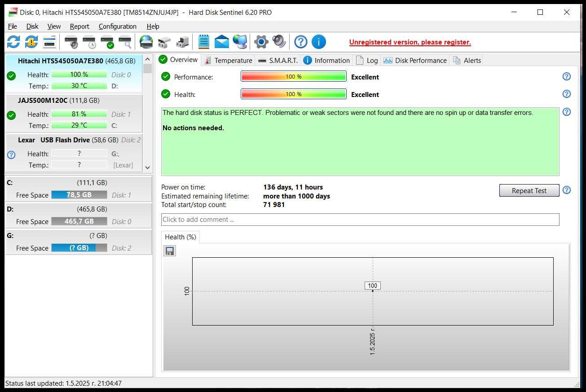
Task: Click the 'Unregistered version, please register' link
Action: 410,42
